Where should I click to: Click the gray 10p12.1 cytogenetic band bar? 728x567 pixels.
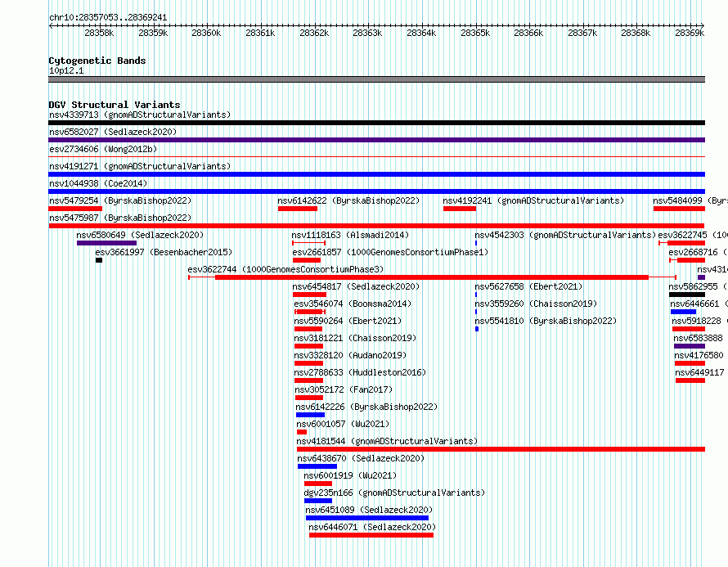pos(376,79)
